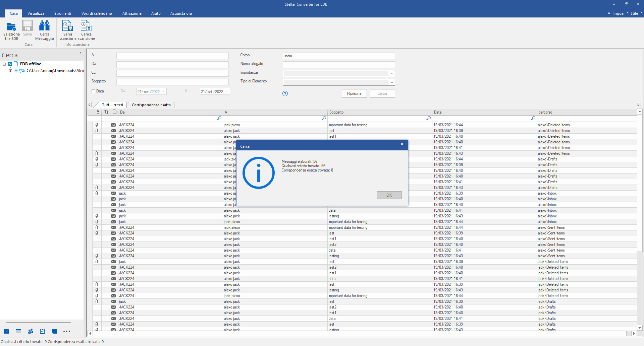Sort results by Data column header
This screenshot has width=644, height=346.
pos(484,112)
